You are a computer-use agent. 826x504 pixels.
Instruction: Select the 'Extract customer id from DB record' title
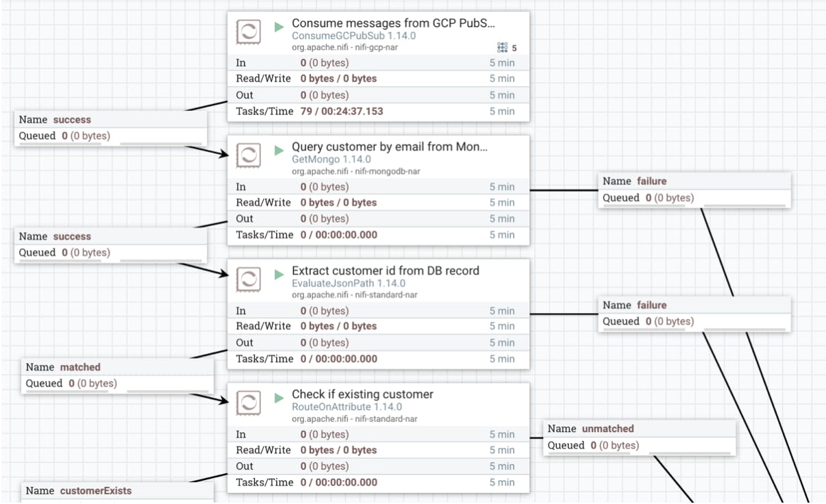(x=385, y=271)
